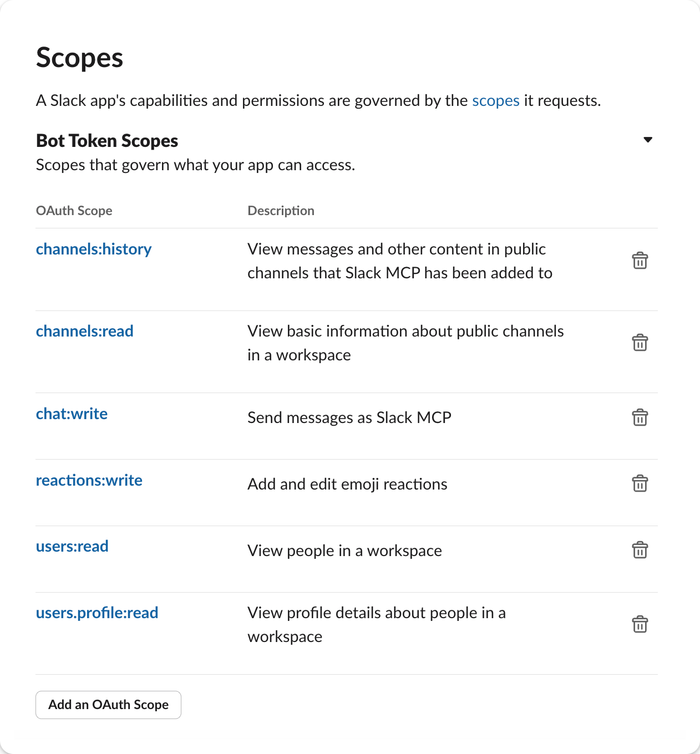Click trash icon beside chat:write

[x=640, y=417]
